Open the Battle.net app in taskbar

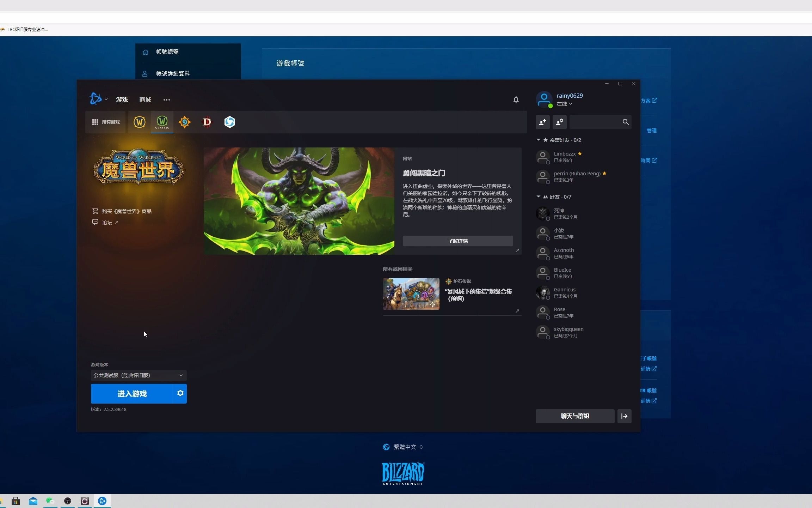click(x=102, y=501)
